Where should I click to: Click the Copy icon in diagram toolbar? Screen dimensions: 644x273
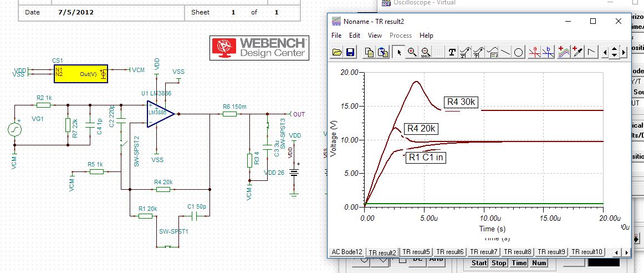tap(370, 52)
